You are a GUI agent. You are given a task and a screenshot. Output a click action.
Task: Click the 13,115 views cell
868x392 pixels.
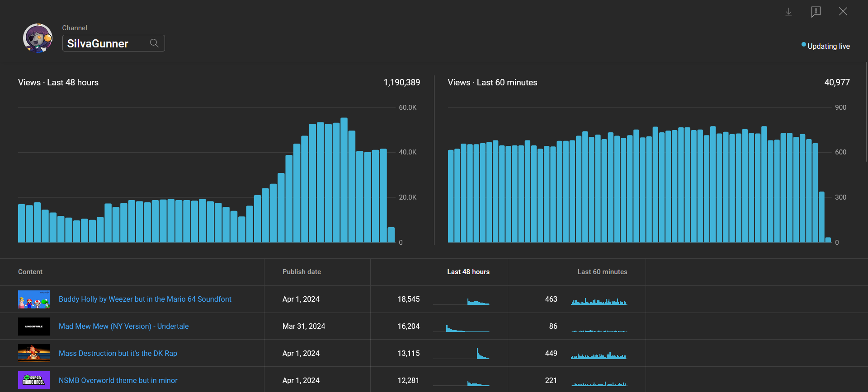pos(409,353)
